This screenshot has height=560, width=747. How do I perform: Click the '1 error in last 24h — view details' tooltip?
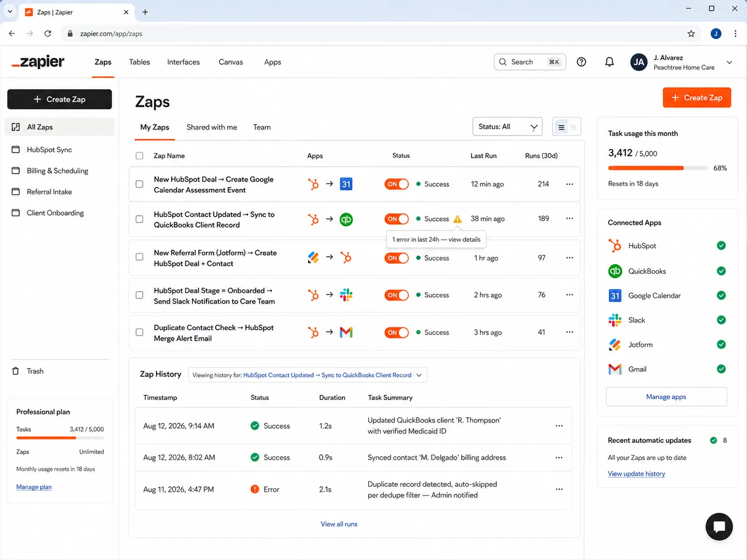[x=436, y=239]
